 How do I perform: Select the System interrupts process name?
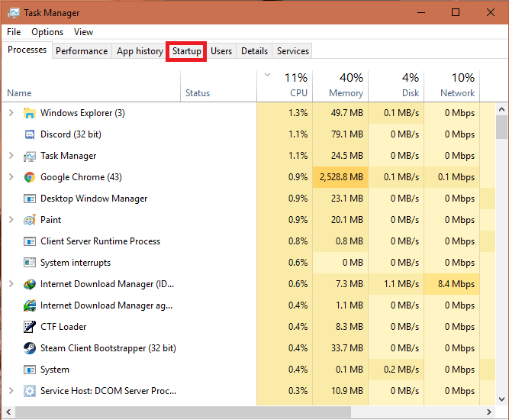coord(76,263)
